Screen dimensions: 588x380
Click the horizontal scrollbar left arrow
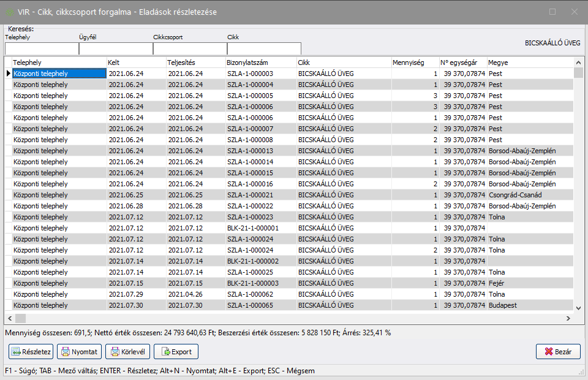pyautogui.click(x=9, y=318)
